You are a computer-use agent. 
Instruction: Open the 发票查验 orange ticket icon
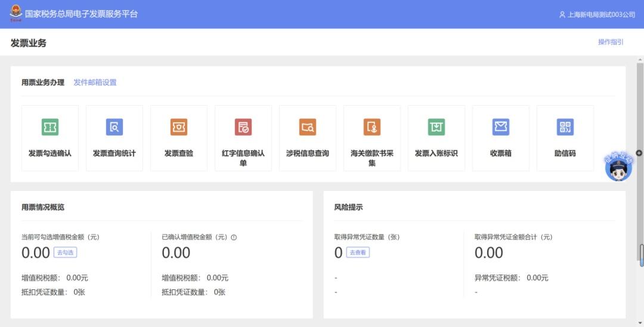(179, 127)
